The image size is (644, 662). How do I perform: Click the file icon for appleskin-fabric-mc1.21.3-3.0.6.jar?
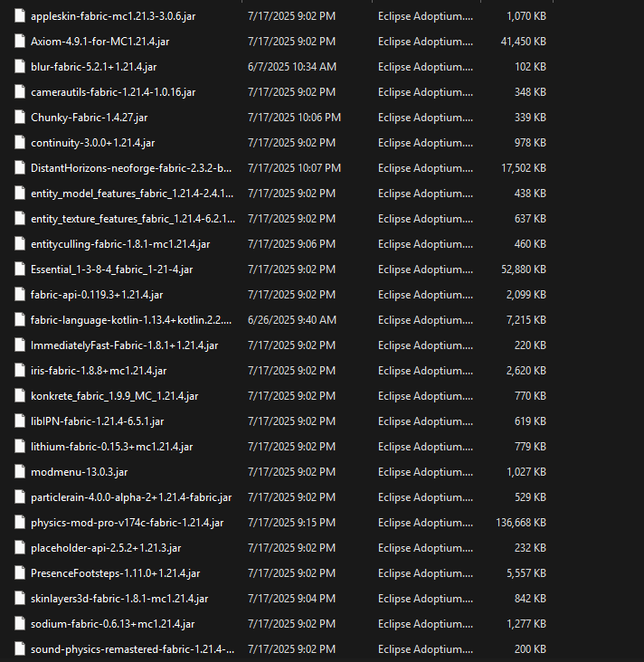click(19, 16)
